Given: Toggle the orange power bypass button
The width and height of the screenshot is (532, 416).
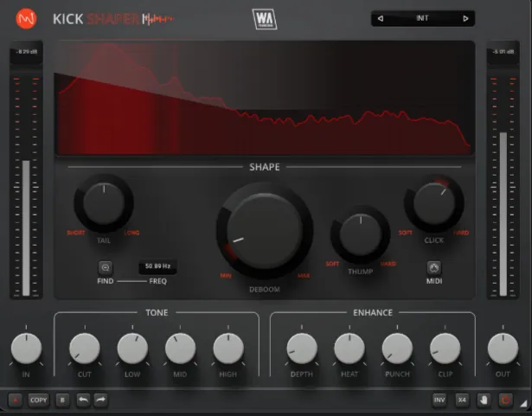Looking at the screenshot, I should (x=505, y=400).
